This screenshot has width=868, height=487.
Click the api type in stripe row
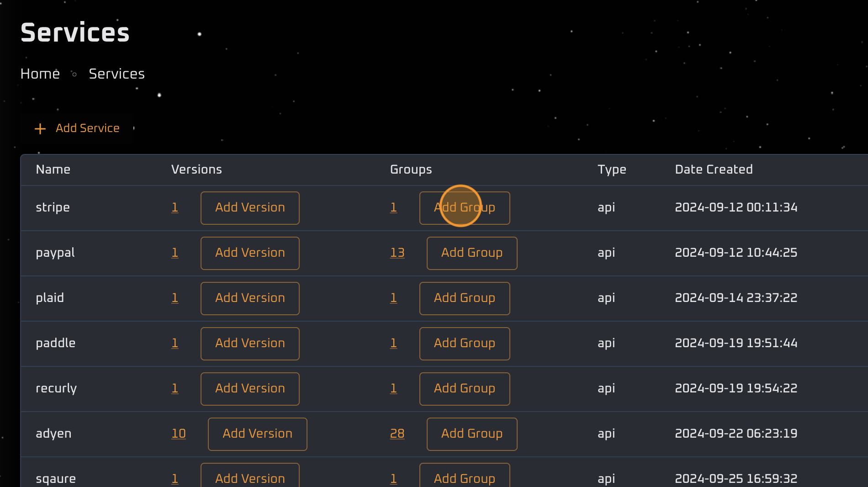click(606, 207)
